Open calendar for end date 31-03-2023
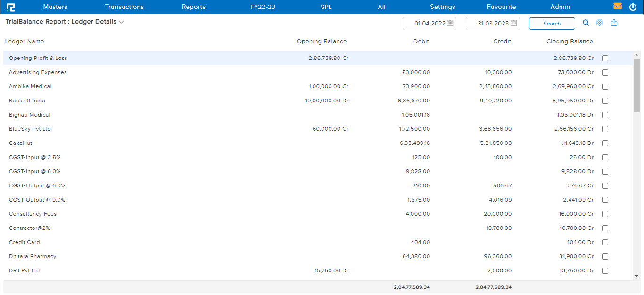Screen dimensions: 644x295 (x=513, y=24)
